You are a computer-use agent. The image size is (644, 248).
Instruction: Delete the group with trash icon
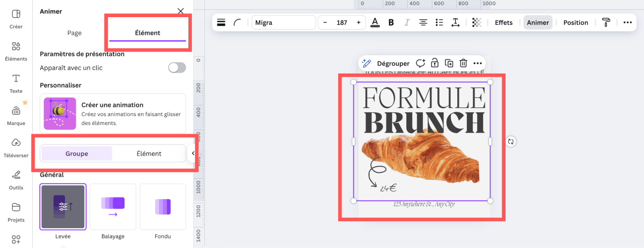464,63
